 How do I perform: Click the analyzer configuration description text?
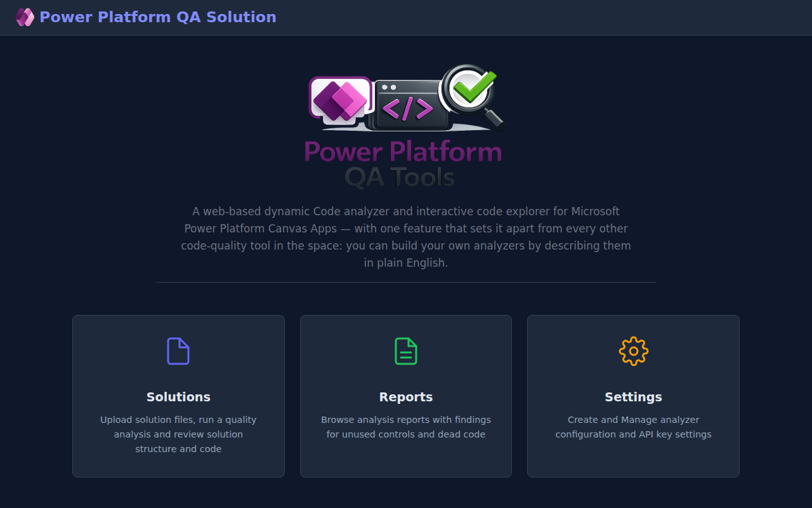coord(633,427)
